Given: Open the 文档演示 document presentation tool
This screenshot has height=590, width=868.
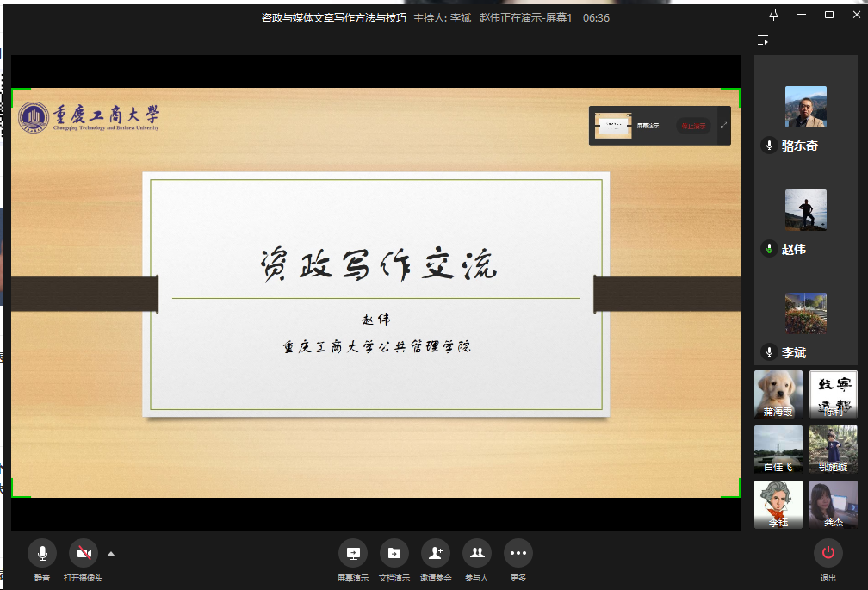Looking at the screenshot, I should click(x=394, y=553).
